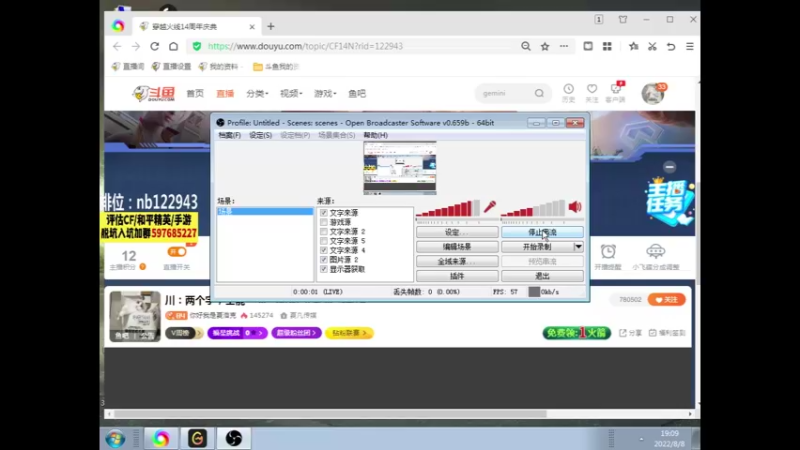Expand the 视频 dropdown in Douyu nav
Viewport: 800px width, 450px height.
[x=291, y=93]
